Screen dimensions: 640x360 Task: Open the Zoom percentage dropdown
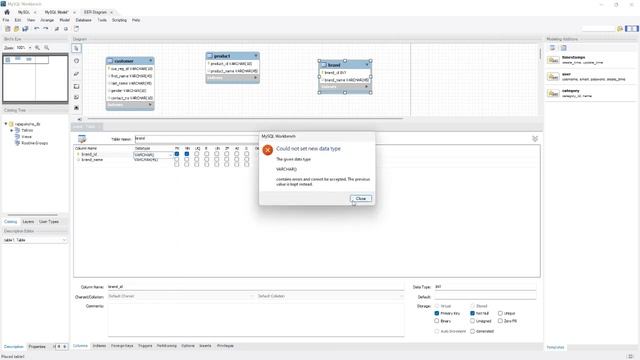click(30, 48)
